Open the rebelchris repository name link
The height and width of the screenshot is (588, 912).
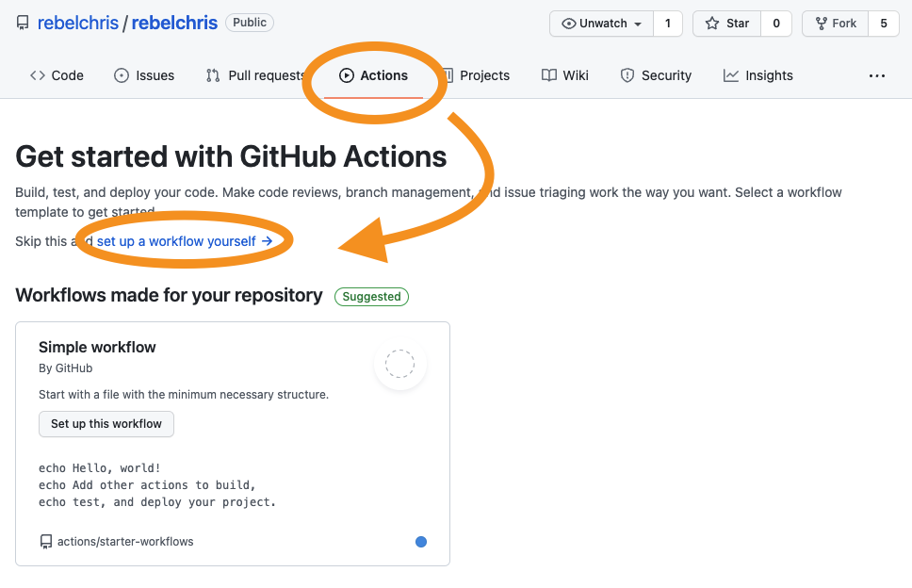[x=174, y=23]
